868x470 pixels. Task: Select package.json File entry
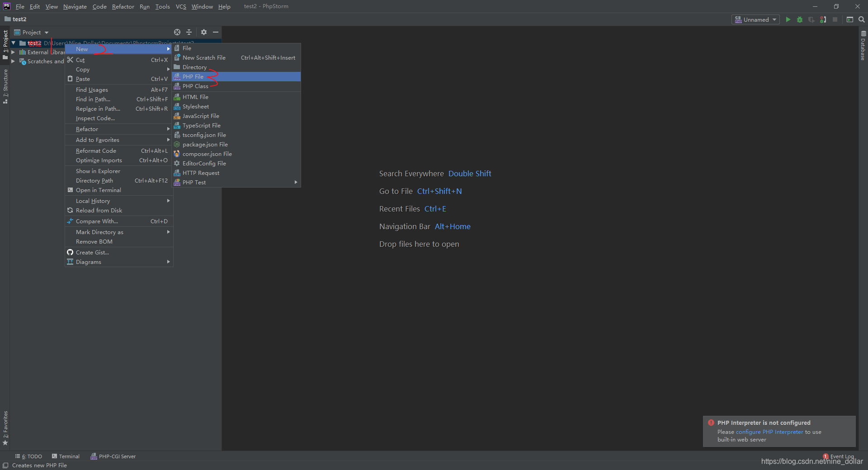pos(236,145)
